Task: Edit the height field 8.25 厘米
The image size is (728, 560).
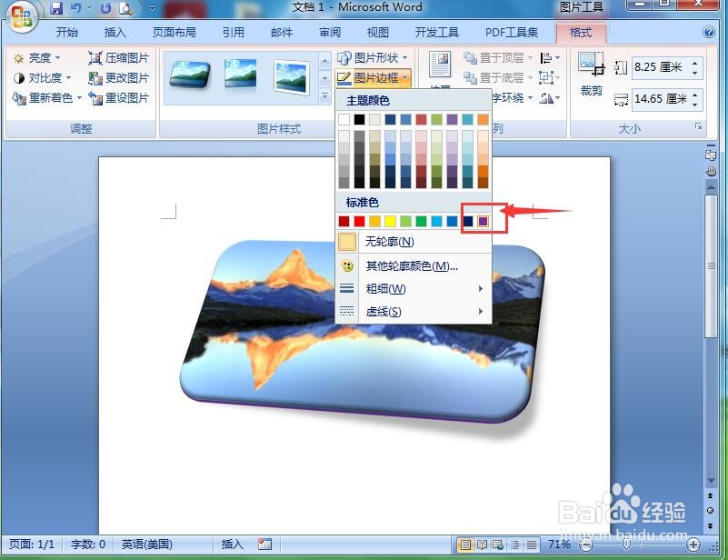Action: [x=661, y=68]
